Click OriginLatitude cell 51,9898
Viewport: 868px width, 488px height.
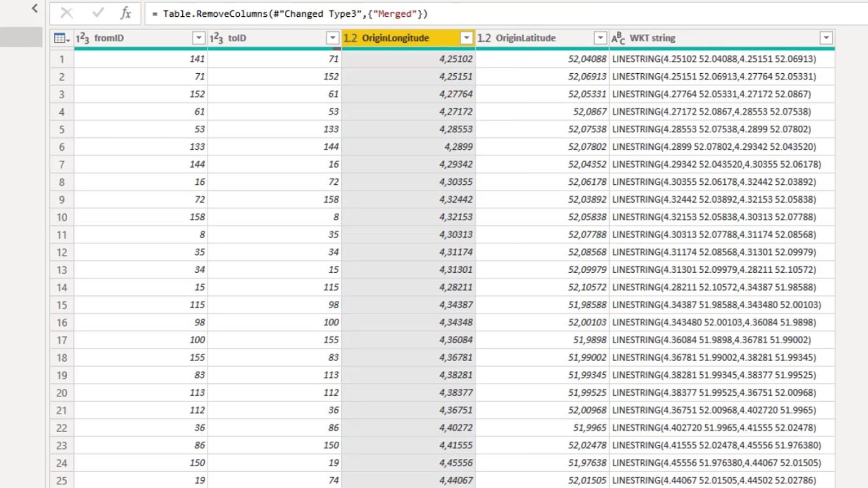coord(542,340)
